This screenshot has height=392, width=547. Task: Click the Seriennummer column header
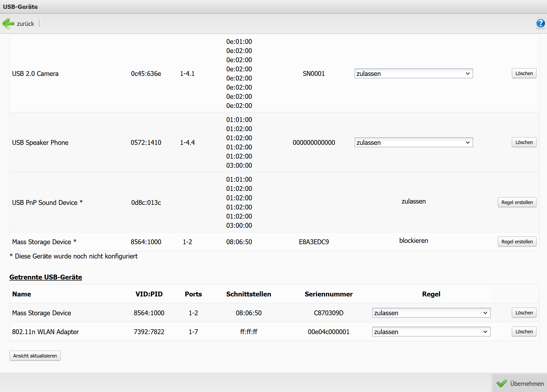tap(328, 294)
